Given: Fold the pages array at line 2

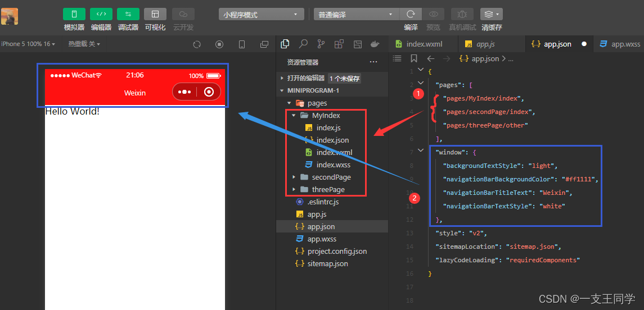Looking at the screenshot, I should tap(420, 83).
